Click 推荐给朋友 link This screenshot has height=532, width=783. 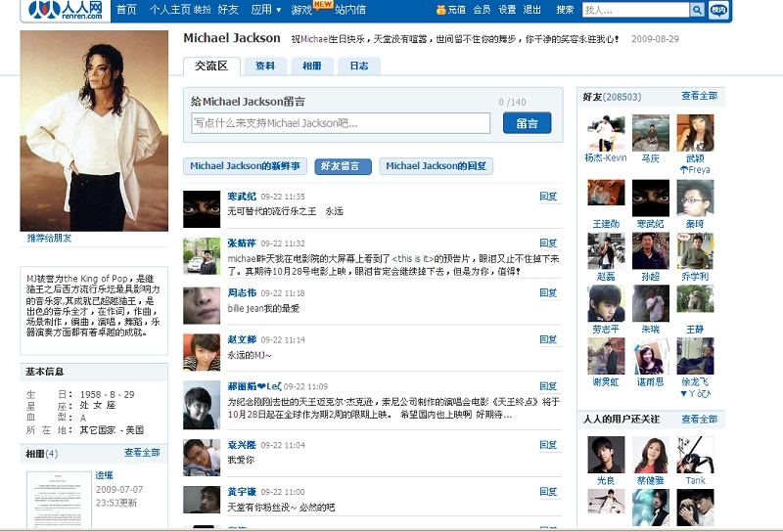tap(50, 238)
